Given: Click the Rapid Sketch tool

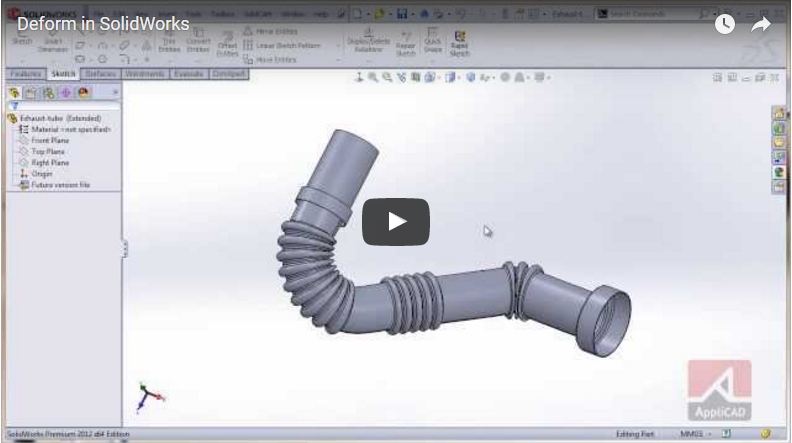Looking at the screenshot, I should (x=459, y=43).
